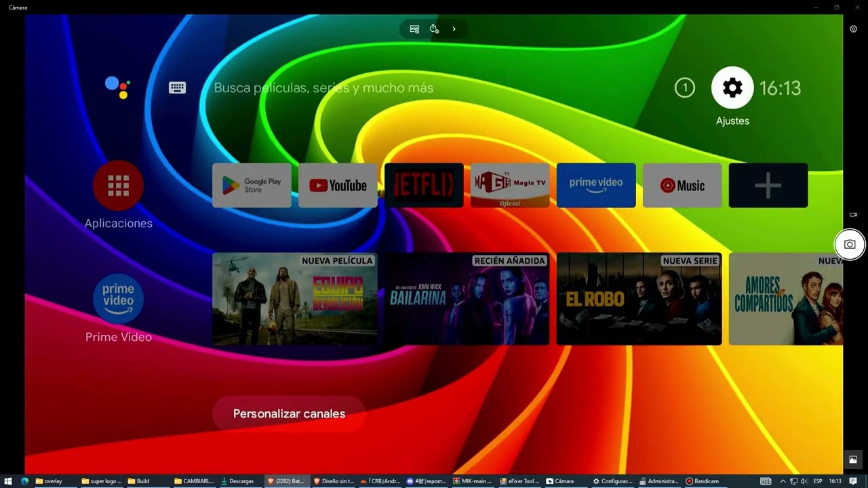Screen dimensions: 868x488
Task: Open the Build folder taskbar item
Action: [148, 481]
